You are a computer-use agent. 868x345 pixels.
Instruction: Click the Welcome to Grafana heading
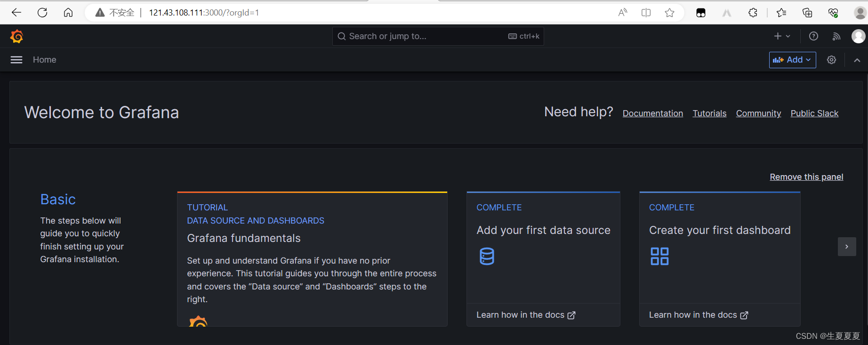(102, 112)
